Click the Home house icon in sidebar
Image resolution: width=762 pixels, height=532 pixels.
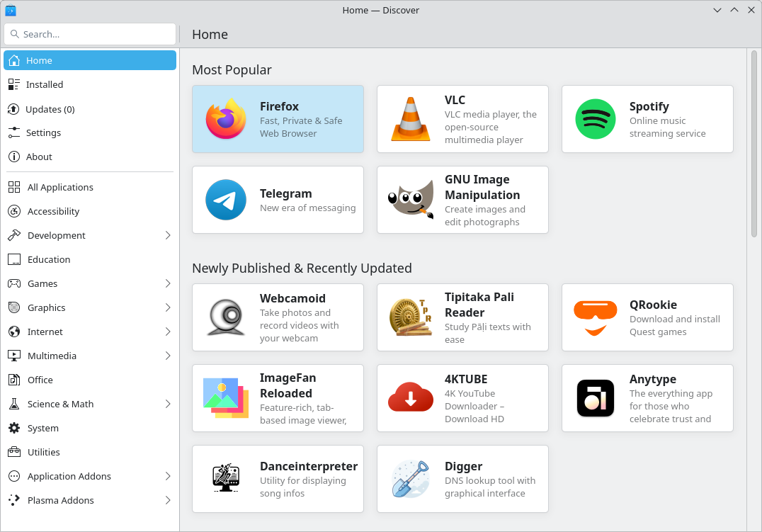(x=14, y=60)
